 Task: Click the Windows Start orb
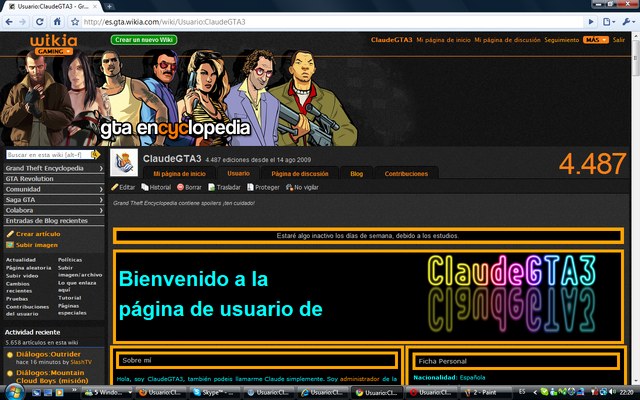click(x=13, y=392)
